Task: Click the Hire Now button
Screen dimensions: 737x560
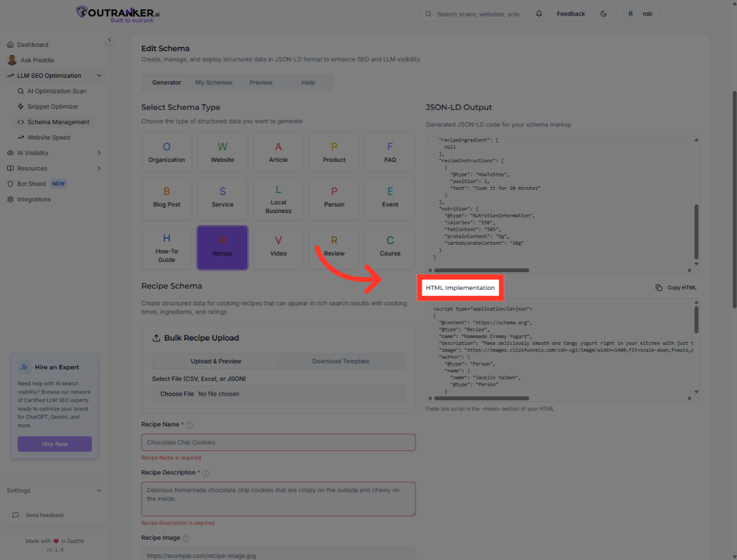Action: [54, 444]
